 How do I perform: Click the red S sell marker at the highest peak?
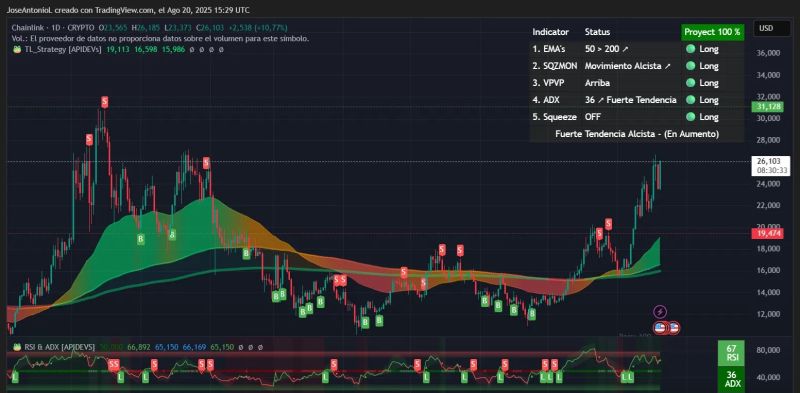pyautogui.click(x=105, y=102)
